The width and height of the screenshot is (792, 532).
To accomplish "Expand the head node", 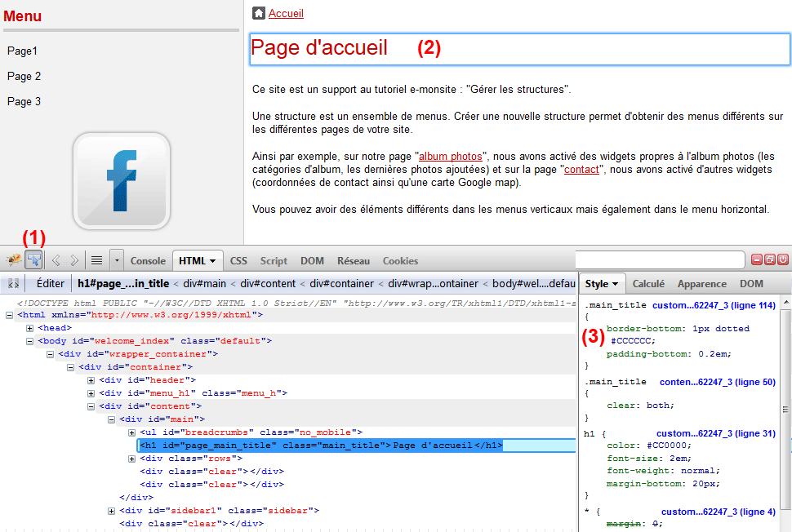I will point(29,328).
